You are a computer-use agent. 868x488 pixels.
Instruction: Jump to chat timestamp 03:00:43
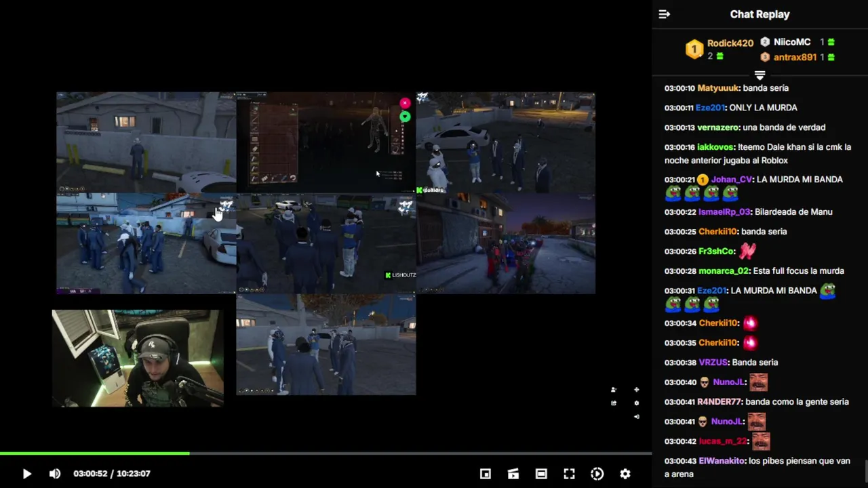[x=679, y=461]
